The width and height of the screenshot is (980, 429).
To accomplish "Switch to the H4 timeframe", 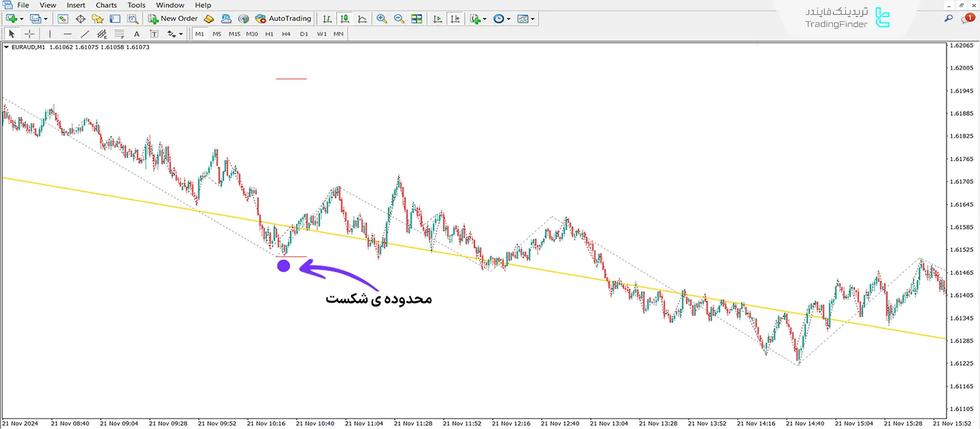I will (286, 34).
